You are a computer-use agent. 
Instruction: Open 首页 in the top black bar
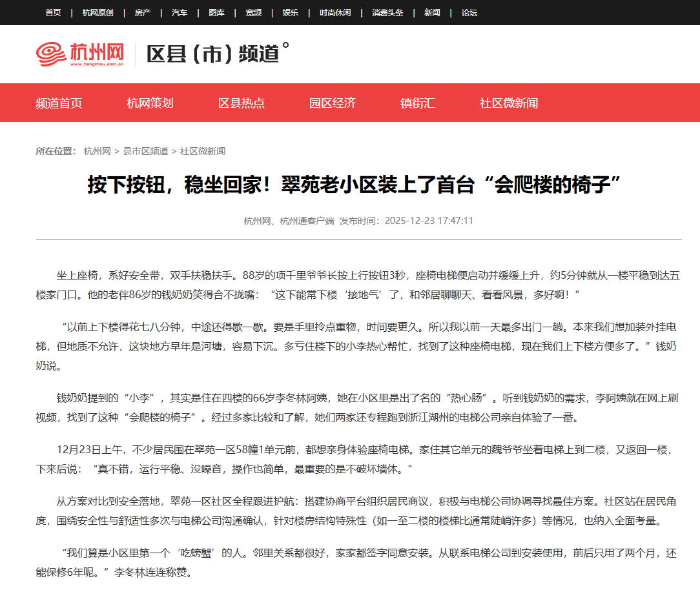[x=53, y=13]
